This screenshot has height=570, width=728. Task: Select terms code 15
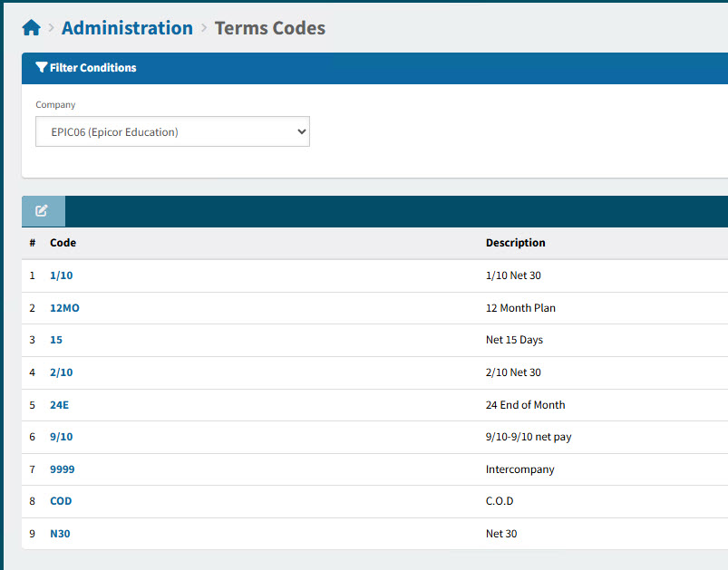click(x=56, y=340)
